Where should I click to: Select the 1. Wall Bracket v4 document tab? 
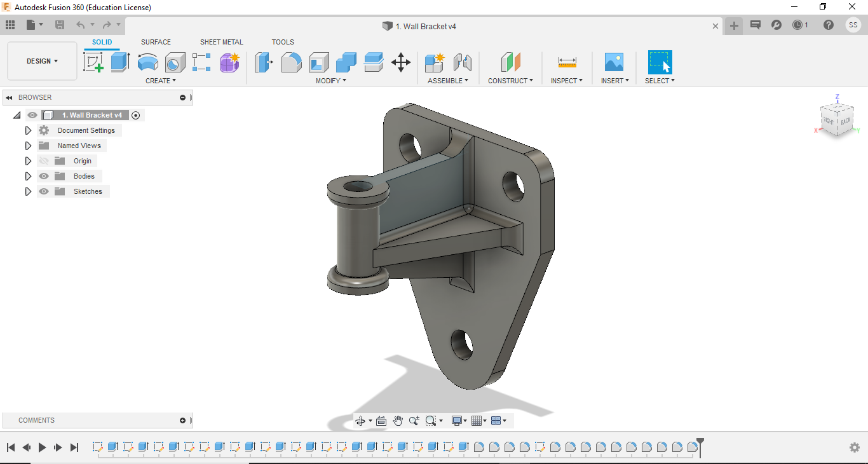(419, 26)
